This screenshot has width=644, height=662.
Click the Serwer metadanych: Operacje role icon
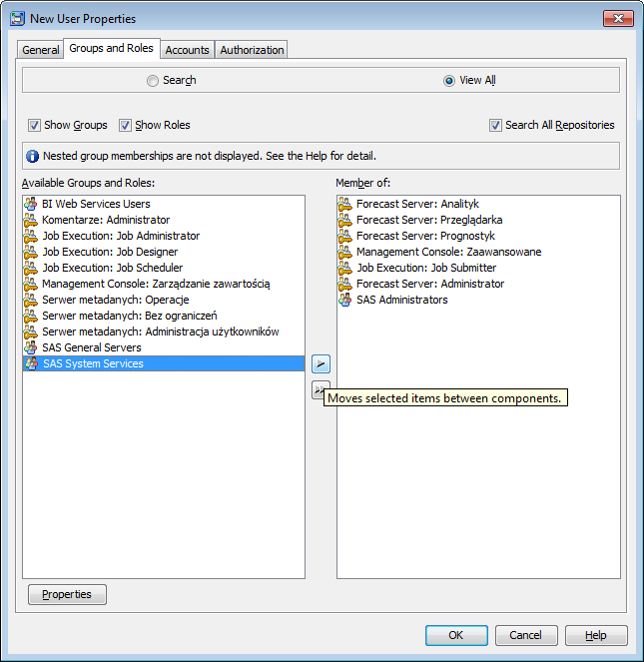click(x=30, y=301)
